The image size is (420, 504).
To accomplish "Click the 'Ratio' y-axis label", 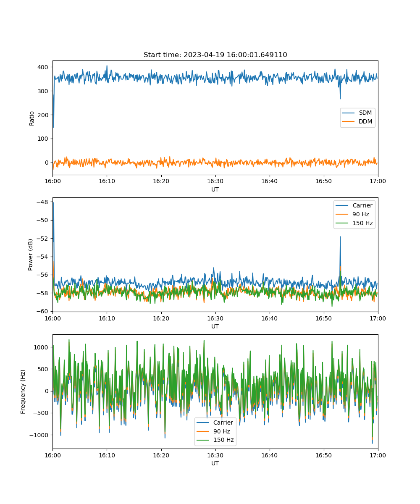I will coord(31,118).
